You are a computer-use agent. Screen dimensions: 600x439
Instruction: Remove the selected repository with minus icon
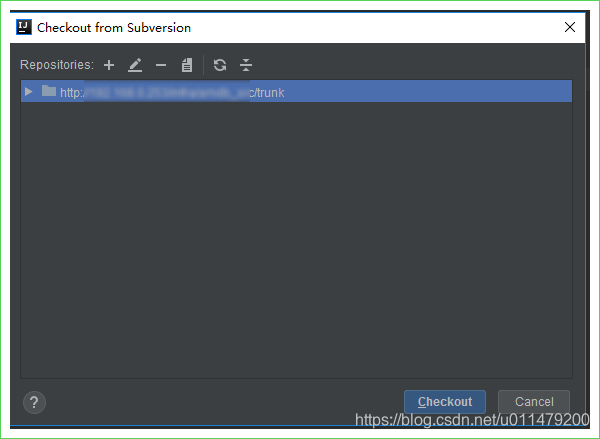pyautogui.click(x=161, y=65)
